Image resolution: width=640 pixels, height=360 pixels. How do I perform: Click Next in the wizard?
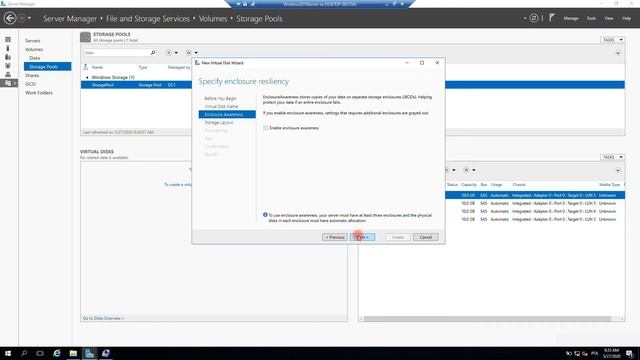click(362, 237)
